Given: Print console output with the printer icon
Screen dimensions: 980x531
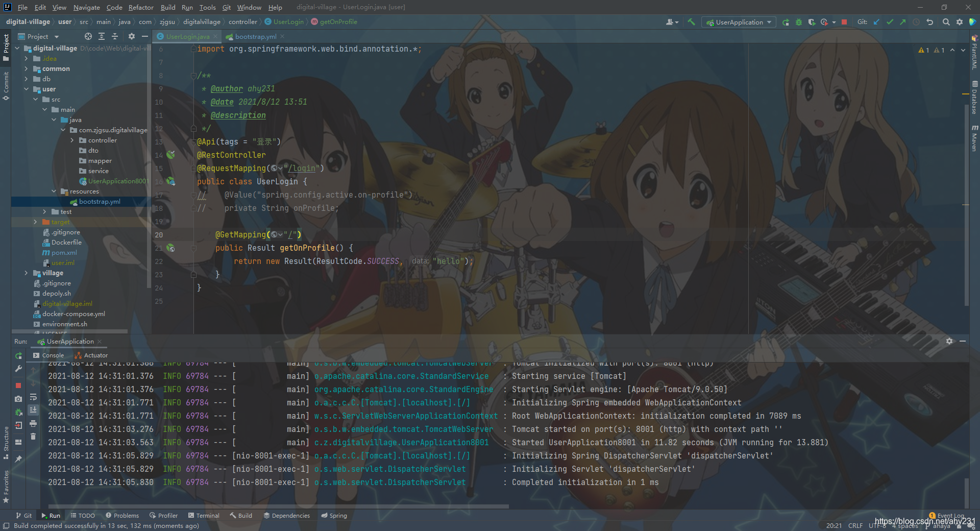Looking at the screenshot, I should coord(33,423).
